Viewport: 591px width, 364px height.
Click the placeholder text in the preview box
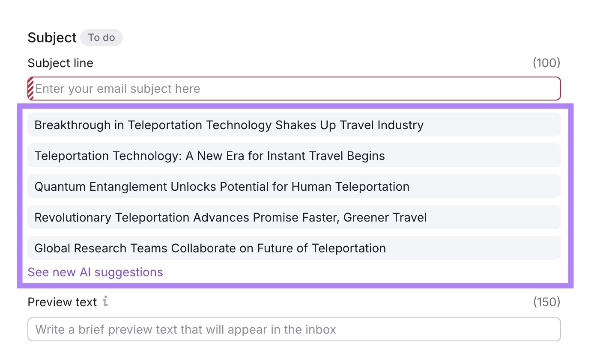[x=185, y=329]
